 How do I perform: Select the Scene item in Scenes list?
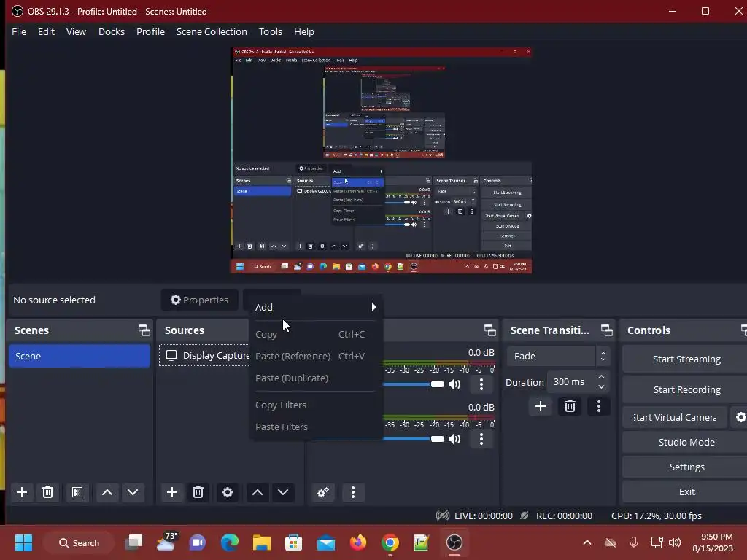pos(80,356)
